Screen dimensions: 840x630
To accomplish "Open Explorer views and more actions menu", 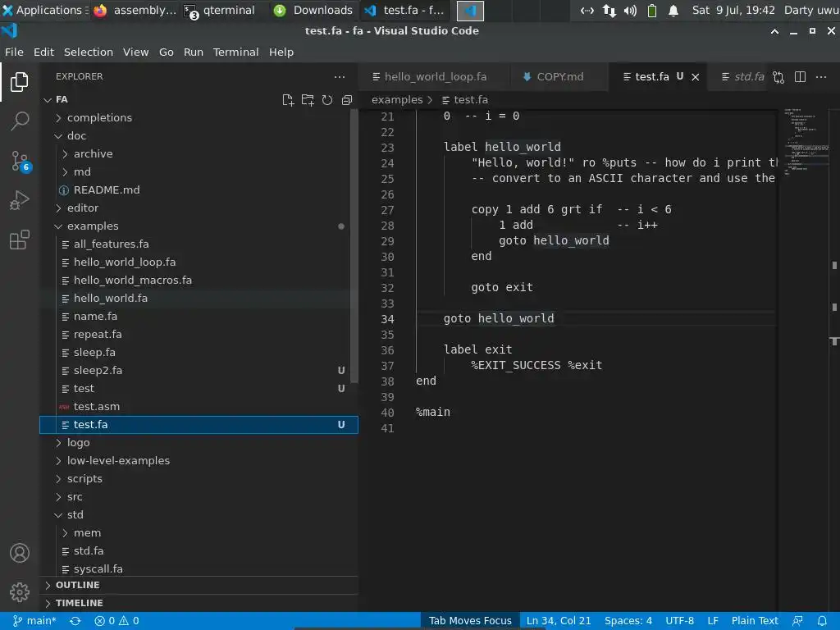I will point(340,76).
